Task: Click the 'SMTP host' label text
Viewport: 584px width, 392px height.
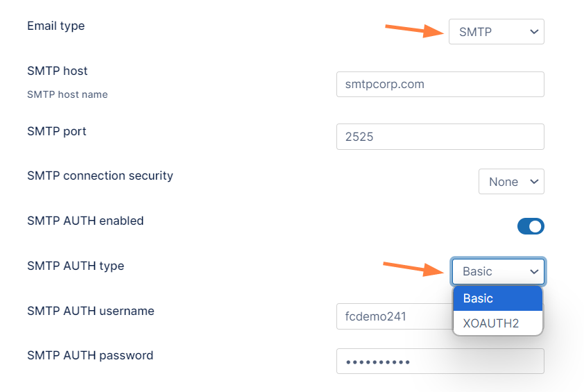Action: click(57, 71)
